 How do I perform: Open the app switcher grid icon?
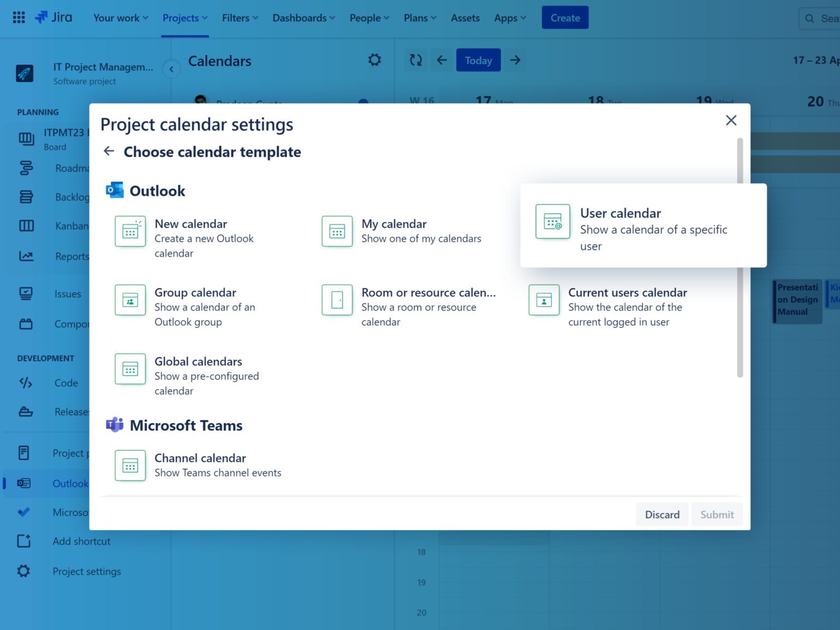(19, 17)
